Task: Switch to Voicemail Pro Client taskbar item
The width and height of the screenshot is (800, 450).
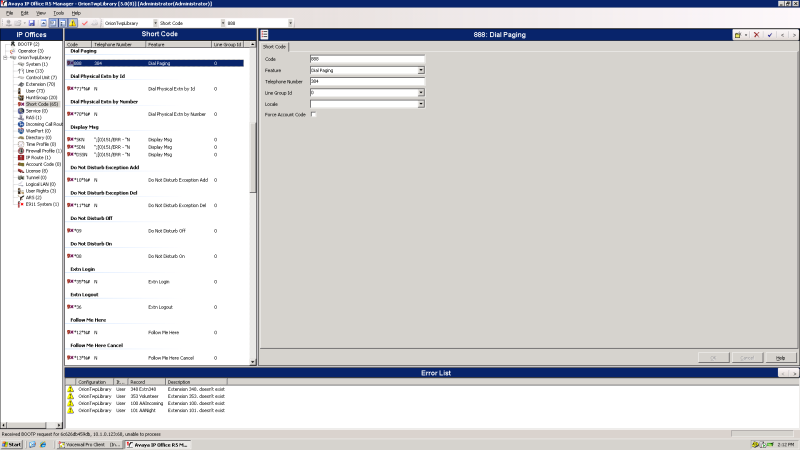Action: coord(90,444)
